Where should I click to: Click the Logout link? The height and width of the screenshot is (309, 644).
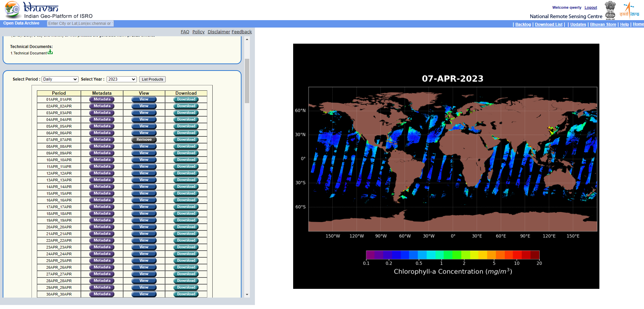tap(591, 7)
